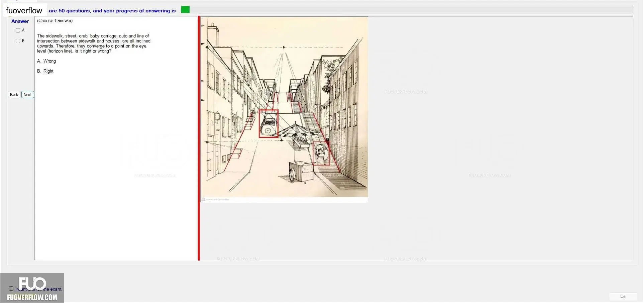The image size is (644, 303).
Task: Select option text 'A. Wrong'
Action: point(46,61)
